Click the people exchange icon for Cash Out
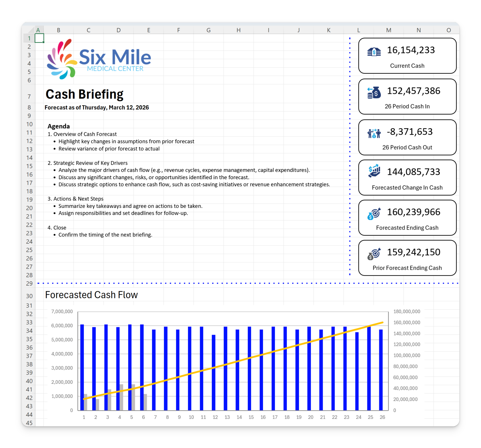 (374, 133)
